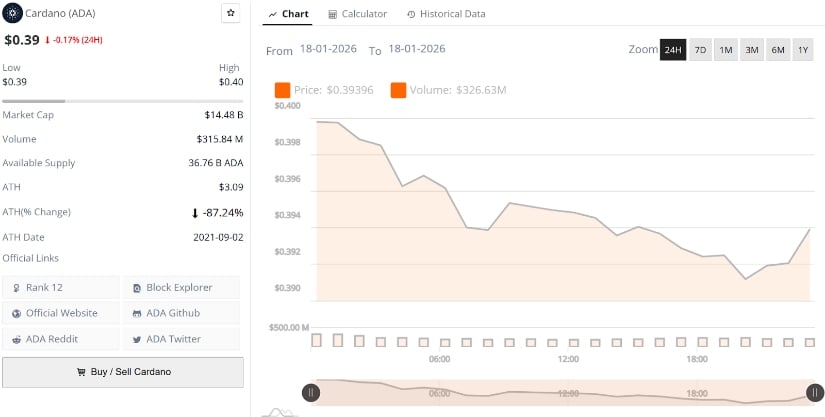Open the ADA Reddit link
825x417 pixels.
click(61, 339)
